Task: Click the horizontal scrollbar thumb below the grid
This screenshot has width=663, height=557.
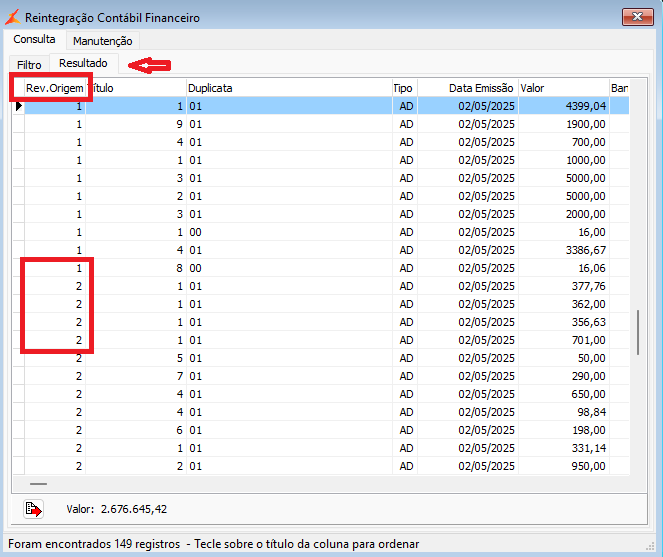Action: [x=38, y=484]
